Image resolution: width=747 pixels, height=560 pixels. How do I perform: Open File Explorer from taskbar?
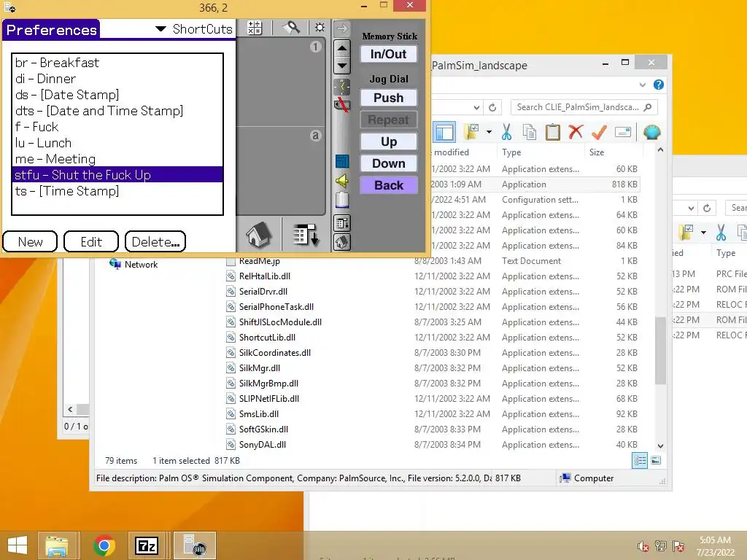click(56, 545)
